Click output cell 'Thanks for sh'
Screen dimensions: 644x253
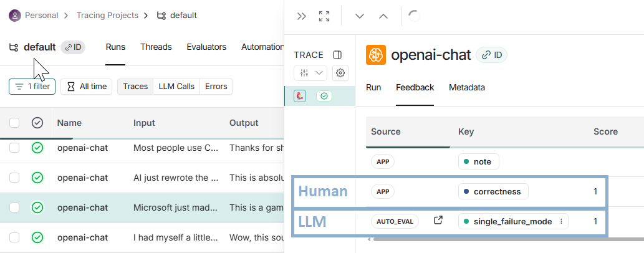pos(256,148)
